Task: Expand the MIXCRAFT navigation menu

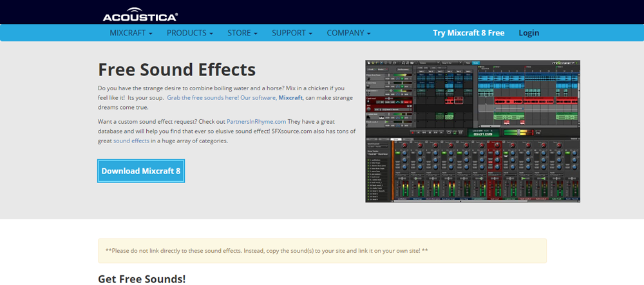Action: (131, 33)
